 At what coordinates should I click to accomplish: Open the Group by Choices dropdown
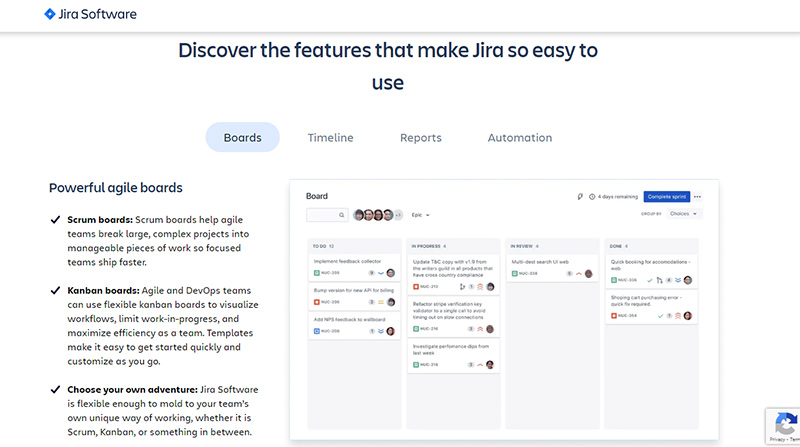pyautogui.click(x=684, y=214)
